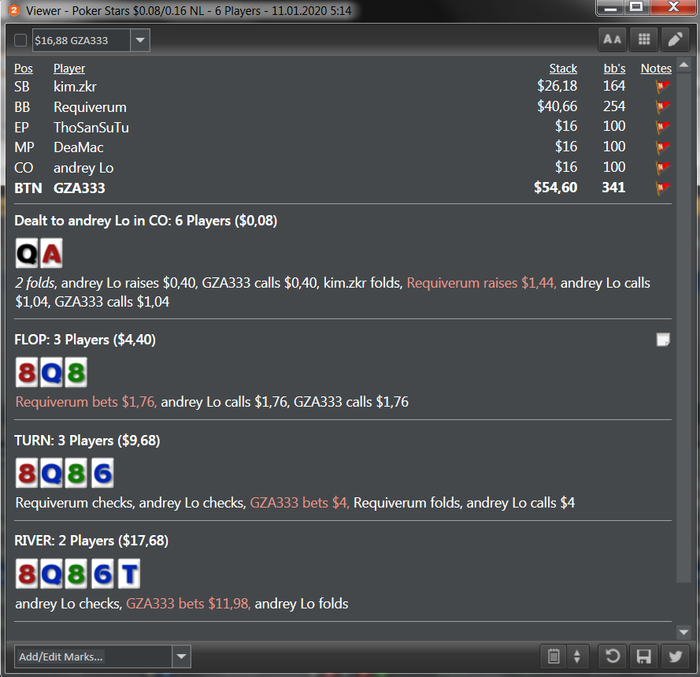Click the dealt Ace hole card
This screenshot has width=700, height=677.
click(51, 253)
